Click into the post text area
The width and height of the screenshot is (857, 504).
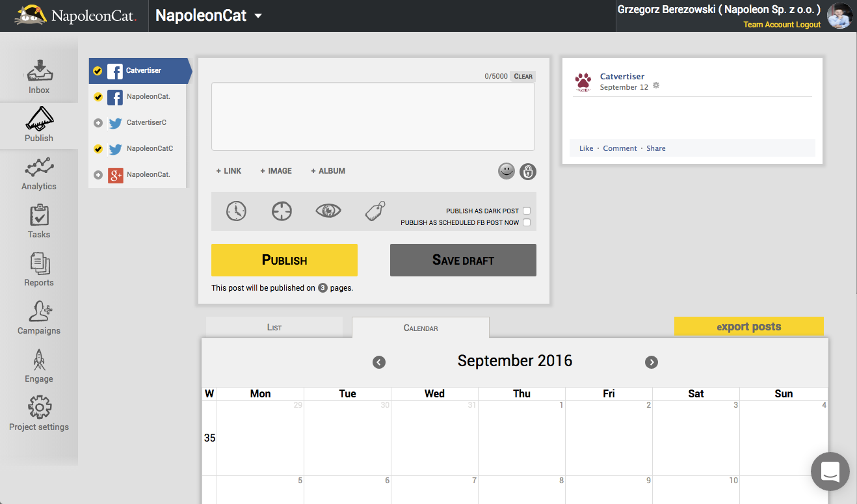click(x=373, y=116)
